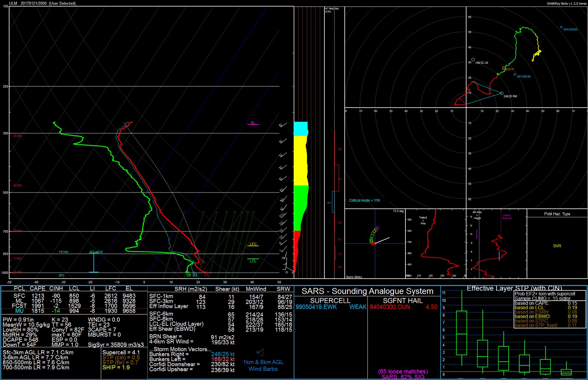The width and height of the screenshot is (588, 380).
Task: Click the SFC-1km row in the kinematics table
Action: (220, 297)
